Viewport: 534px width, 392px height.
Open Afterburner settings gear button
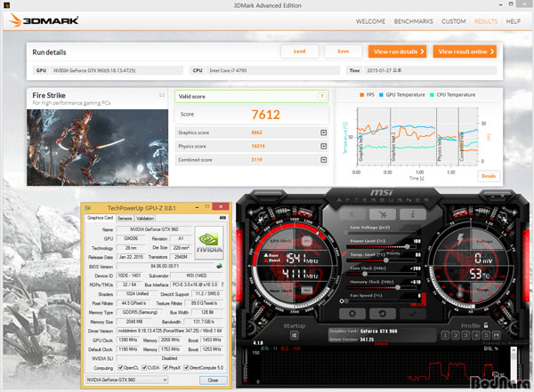coord(352,314)
